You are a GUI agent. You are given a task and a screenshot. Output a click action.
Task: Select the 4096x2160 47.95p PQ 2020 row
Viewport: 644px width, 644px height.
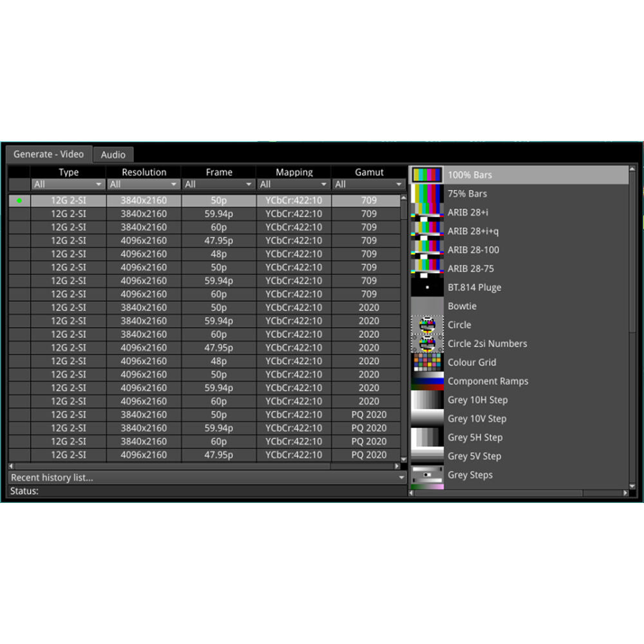[x=205, y=455]
